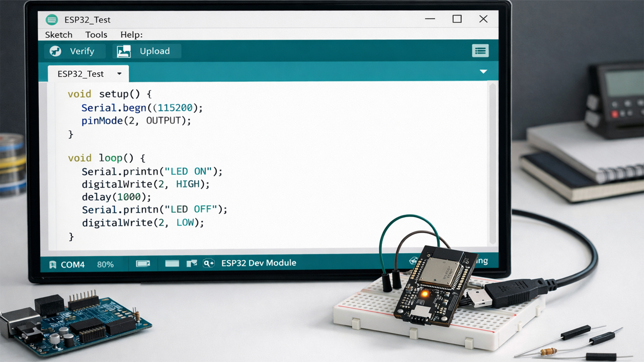This screenshot has width=644, height=362.
Task: Click the ESP32 Dev Module board label
Action: coord(259,263)
